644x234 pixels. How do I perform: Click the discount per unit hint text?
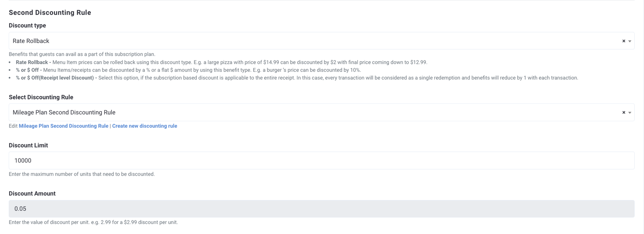93,222
